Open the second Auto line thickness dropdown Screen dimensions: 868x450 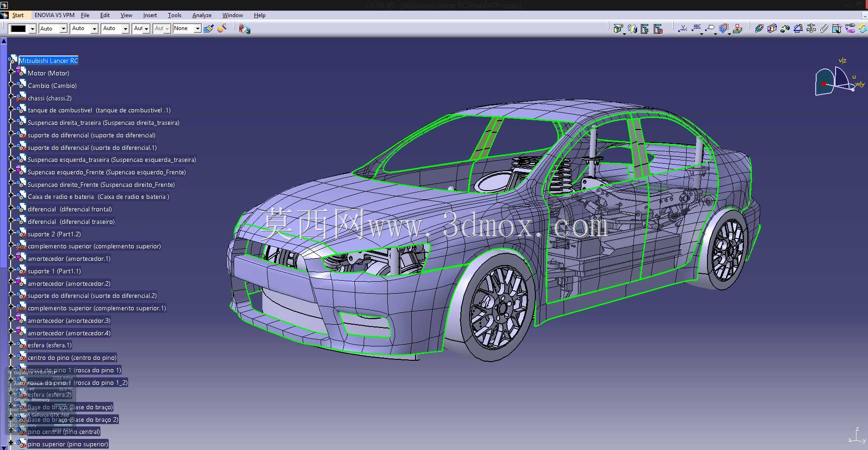(x=94, y=29)
